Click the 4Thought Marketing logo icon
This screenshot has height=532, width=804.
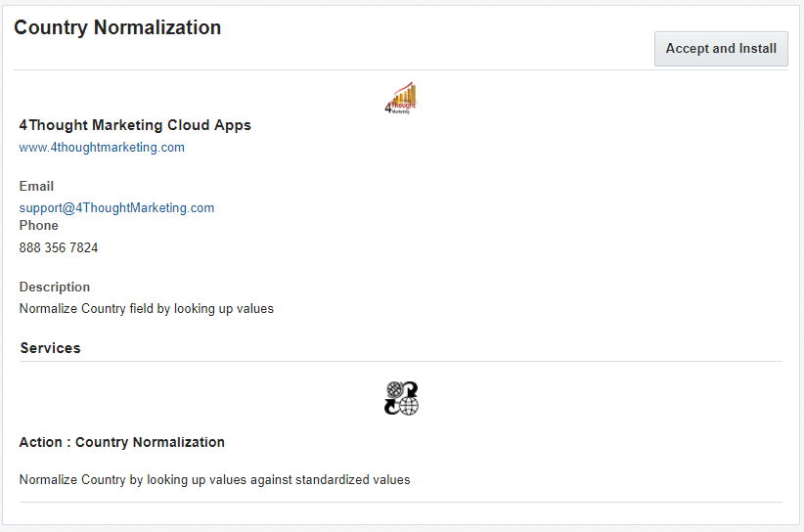(x=401, y=98)
